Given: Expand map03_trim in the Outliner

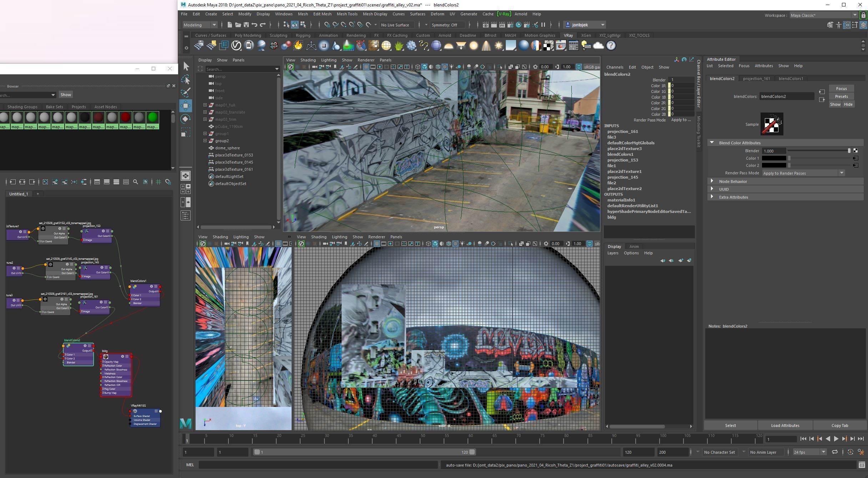Looking at the screenshot, I should click(205, 119).
